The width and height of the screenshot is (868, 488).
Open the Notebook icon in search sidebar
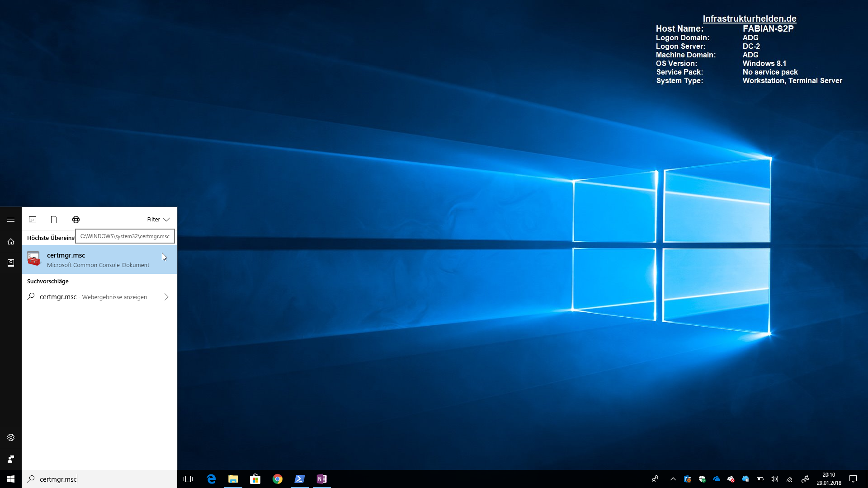coord(11,263)
